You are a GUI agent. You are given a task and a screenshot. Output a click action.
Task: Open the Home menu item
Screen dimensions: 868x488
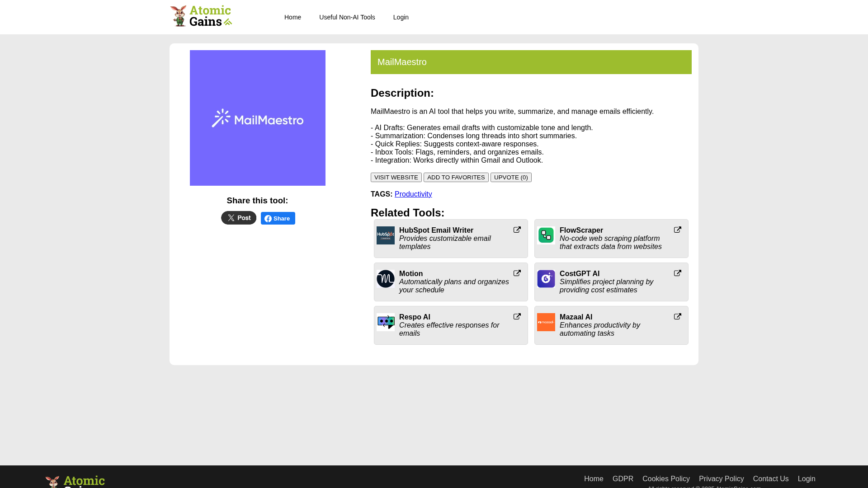coord(292,17)
